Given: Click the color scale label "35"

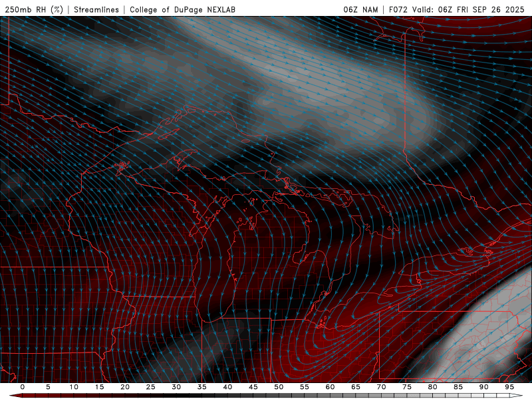Looking at the screenshot, I should (202, 387).
